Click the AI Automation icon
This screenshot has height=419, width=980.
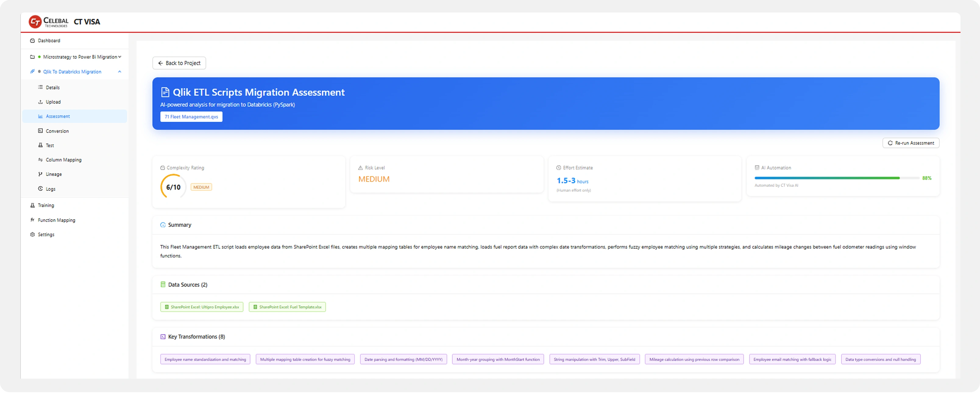(757, 168)
